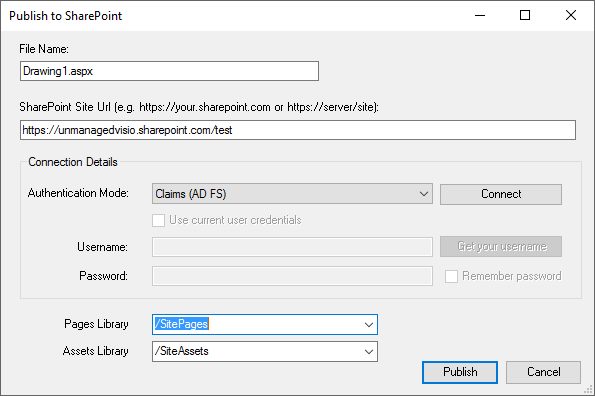Click Get your username button

(x=501, y=247)
